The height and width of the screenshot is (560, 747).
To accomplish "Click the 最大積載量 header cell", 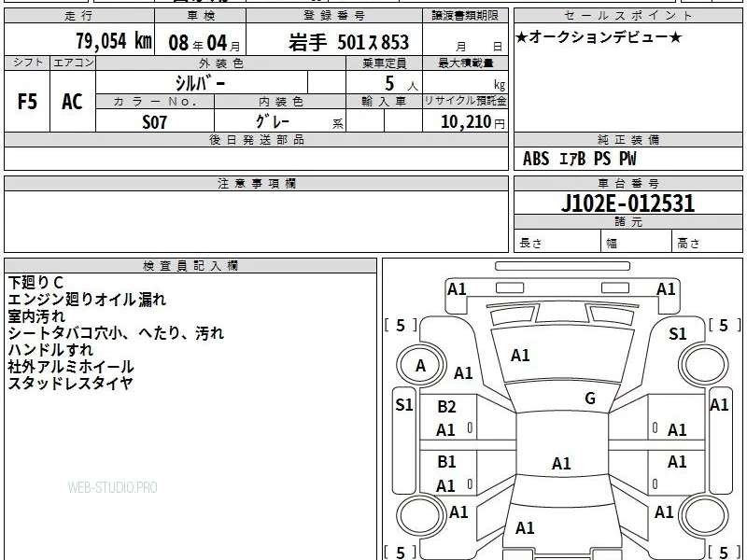I will [465, 63].
